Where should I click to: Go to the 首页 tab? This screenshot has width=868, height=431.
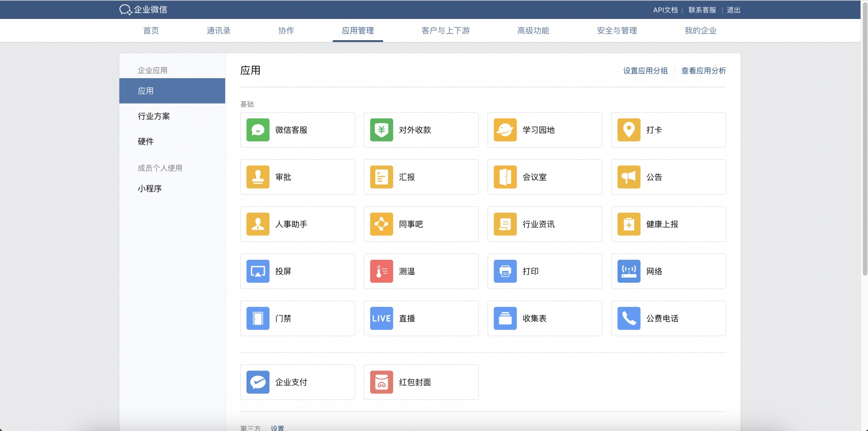[151, 31]
